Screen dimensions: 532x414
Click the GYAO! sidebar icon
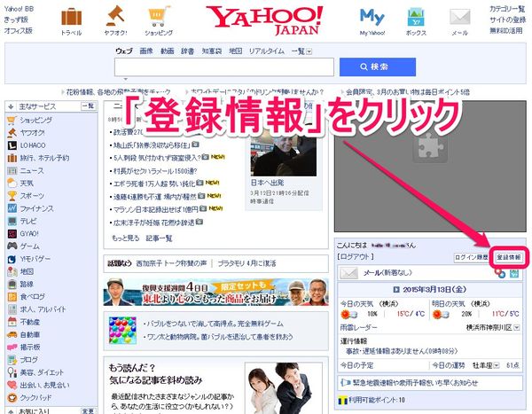12,234
